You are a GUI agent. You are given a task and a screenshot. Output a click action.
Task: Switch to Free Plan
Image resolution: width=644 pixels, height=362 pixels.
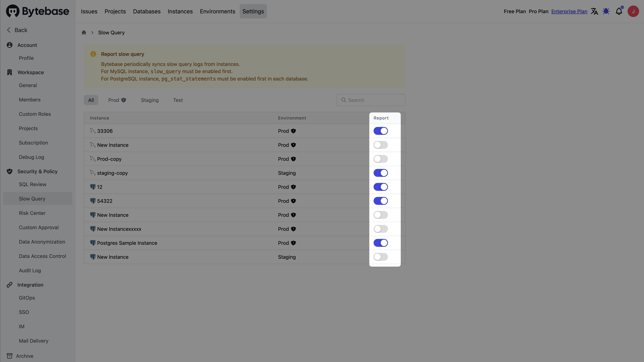(x=515, y=11)
